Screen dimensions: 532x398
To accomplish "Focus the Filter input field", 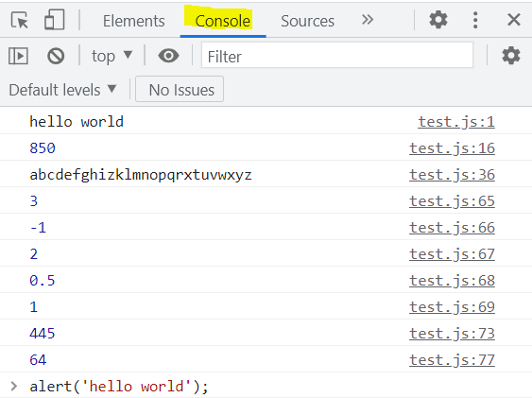I will point(337,56).
